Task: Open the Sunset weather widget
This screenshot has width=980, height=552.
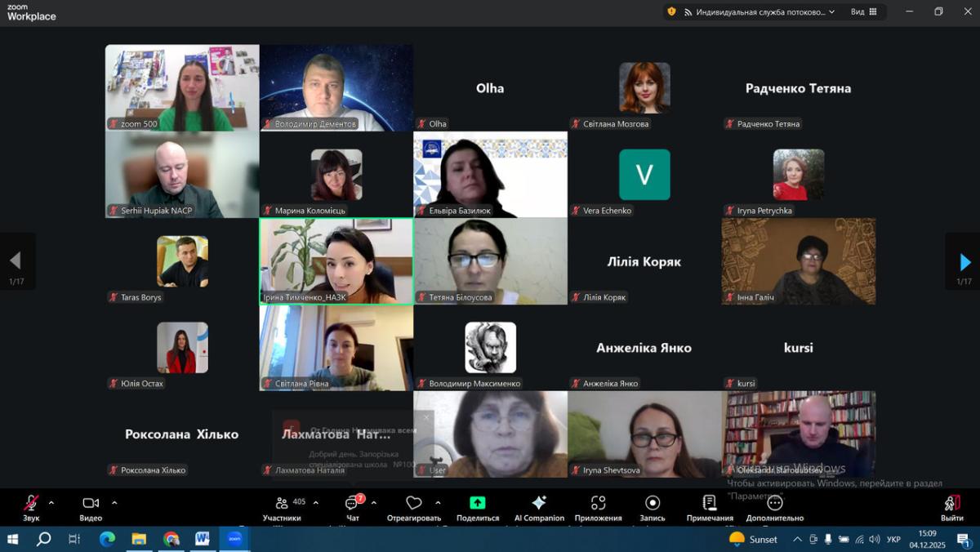Action: point(753,539)
